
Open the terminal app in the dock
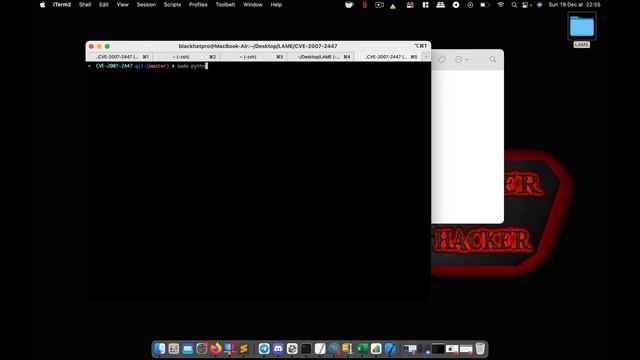pos(306,349)
